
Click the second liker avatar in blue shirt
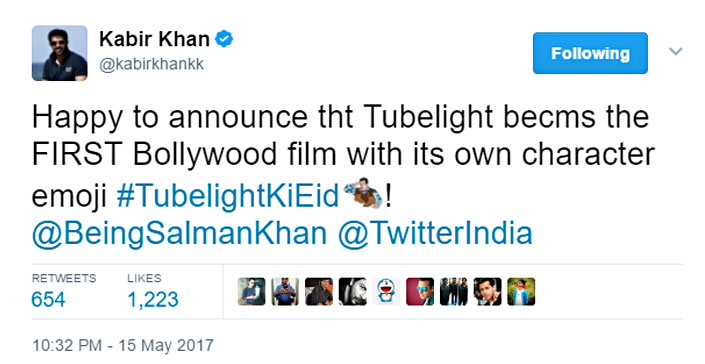[285, 292]
